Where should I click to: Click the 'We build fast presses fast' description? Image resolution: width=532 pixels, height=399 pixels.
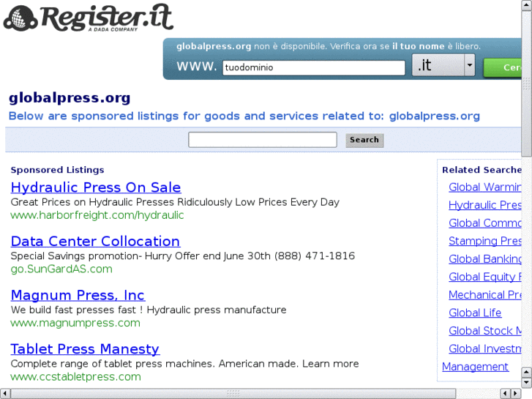[x=149, y=310]
